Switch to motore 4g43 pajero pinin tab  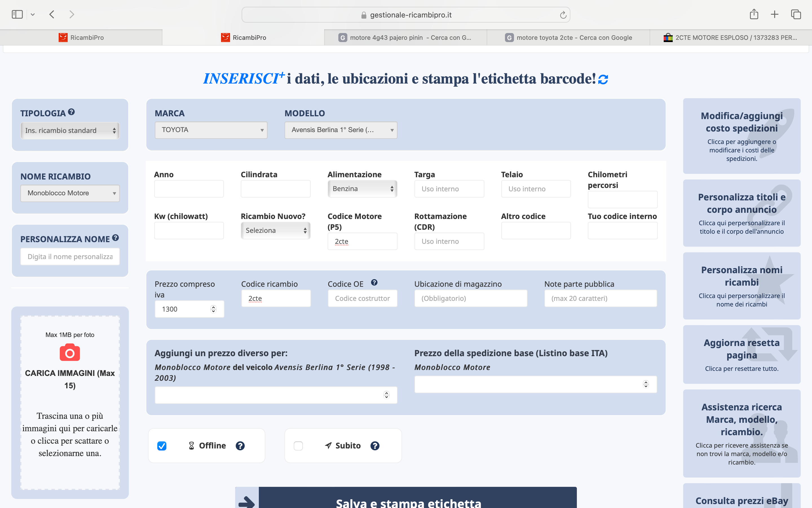pos(406,38)
